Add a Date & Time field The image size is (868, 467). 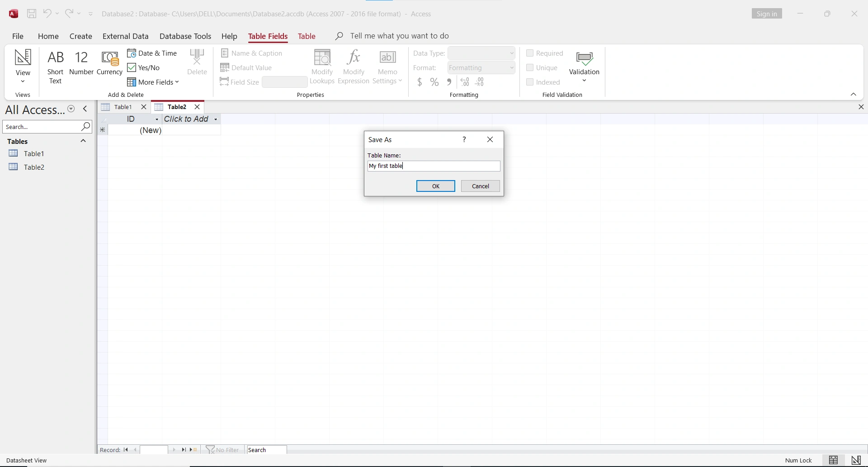tap(152, 53)
